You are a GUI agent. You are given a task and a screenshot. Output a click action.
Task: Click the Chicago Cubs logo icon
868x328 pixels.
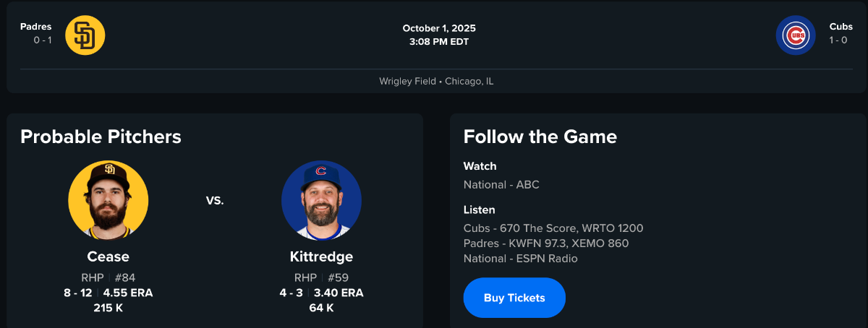pyautogui.click(x=796, y=35)
